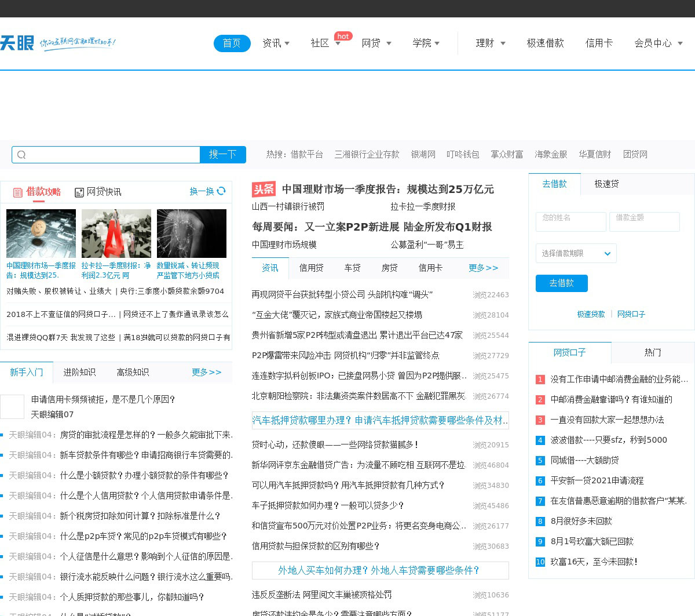Expand the 理财 navigation dropdown
The height and width of the screenshot is (616, 695).
490,43
